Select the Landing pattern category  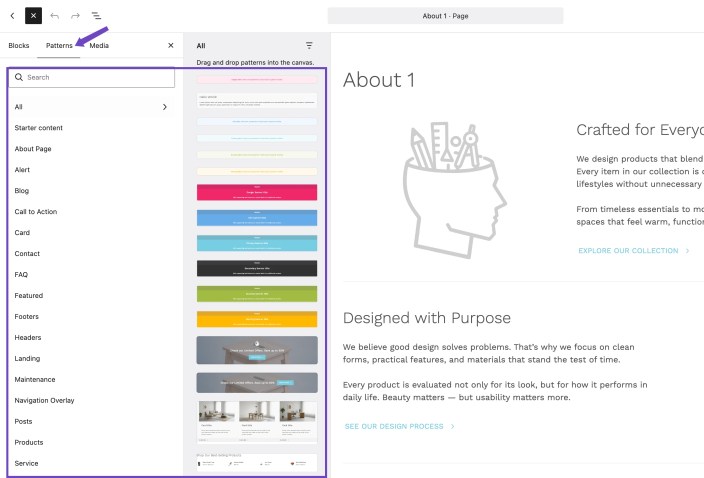coord(27,358)
